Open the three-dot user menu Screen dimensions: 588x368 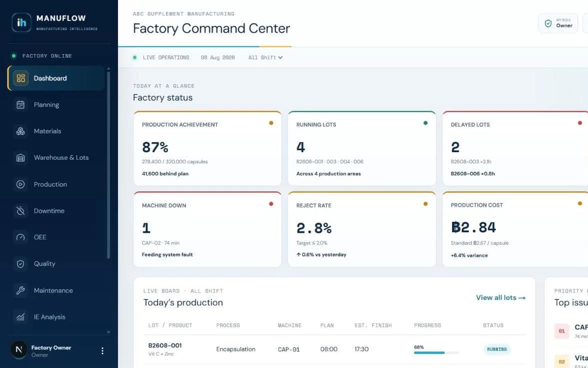[102, 350]
